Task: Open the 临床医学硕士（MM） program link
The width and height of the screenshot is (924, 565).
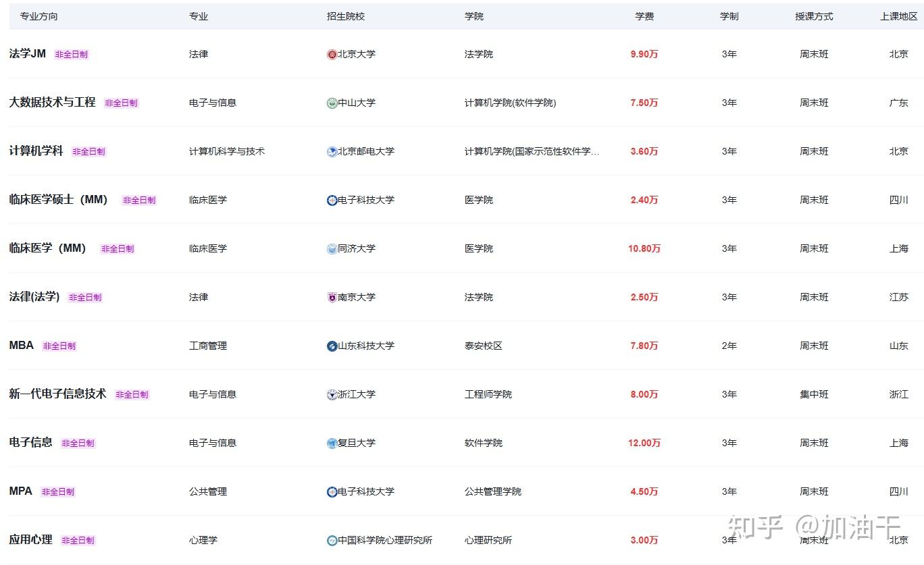Action: (x=58, y=199)
